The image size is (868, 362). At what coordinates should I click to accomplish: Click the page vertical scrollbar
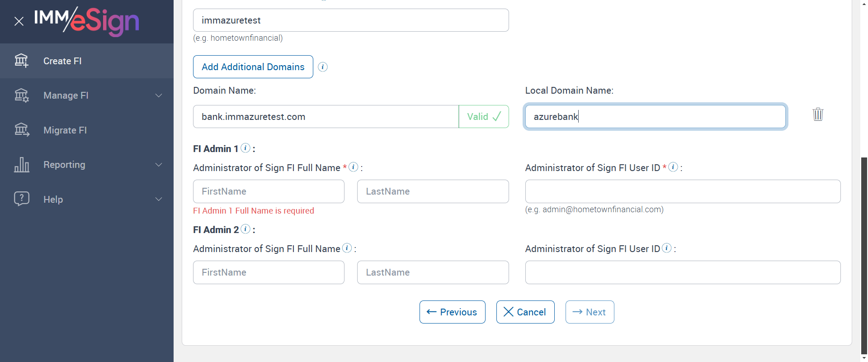pos(864,253)
